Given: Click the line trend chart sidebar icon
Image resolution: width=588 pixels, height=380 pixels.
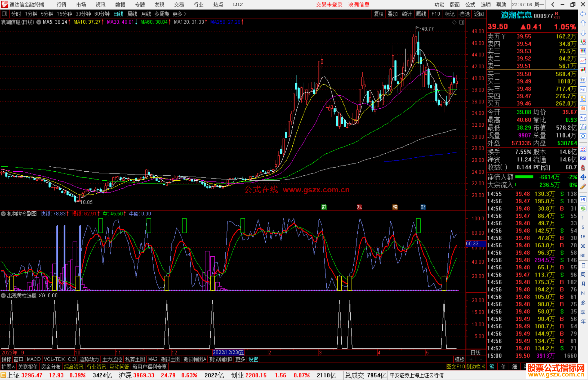Looking at the screenshot, I should [x=583, y=61].
